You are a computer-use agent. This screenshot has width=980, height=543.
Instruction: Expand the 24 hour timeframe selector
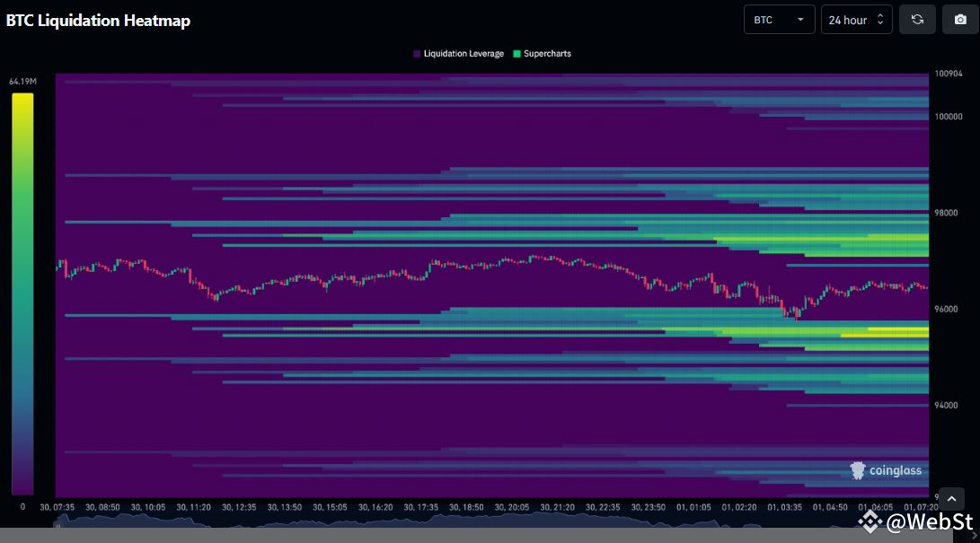point(853,19)
